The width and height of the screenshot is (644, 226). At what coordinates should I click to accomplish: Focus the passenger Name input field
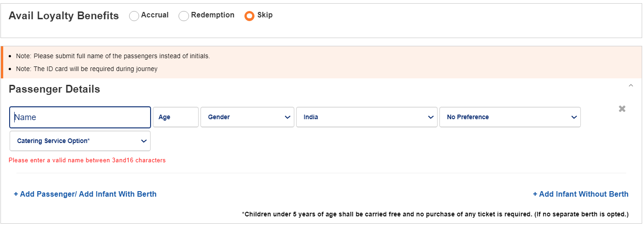click(80, 117)
